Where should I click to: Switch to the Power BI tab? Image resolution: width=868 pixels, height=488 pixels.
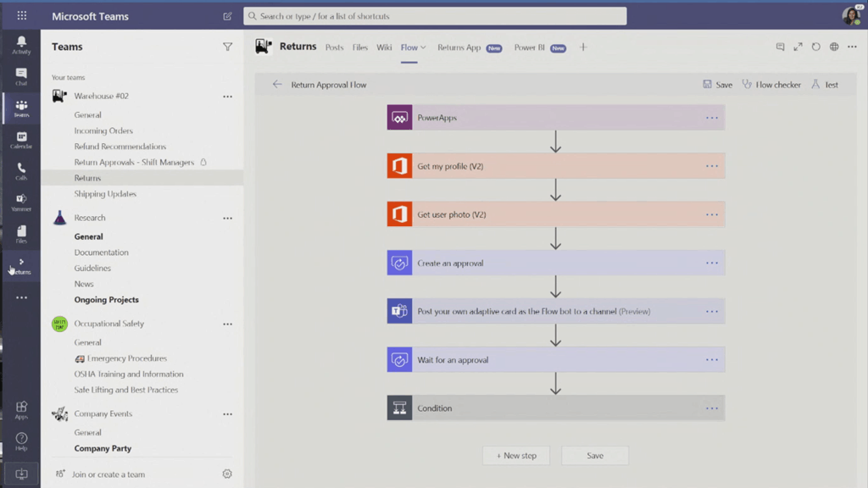pos(529,47)
